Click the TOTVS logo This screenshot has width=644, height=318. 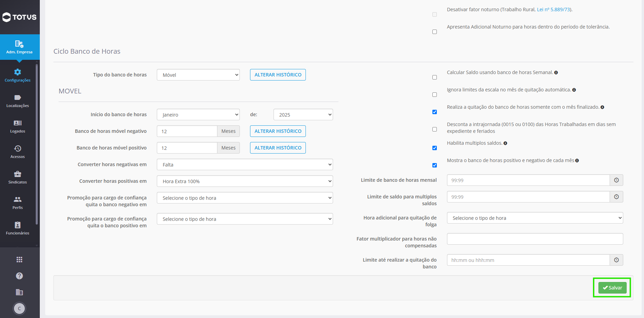19,17
